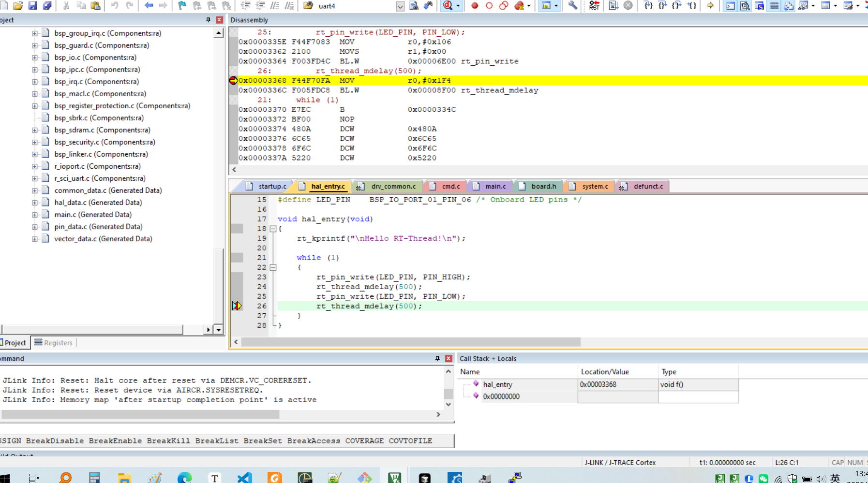Click the Step Over debug icon
Screen dimensions: 868x483
click(662, 6)
